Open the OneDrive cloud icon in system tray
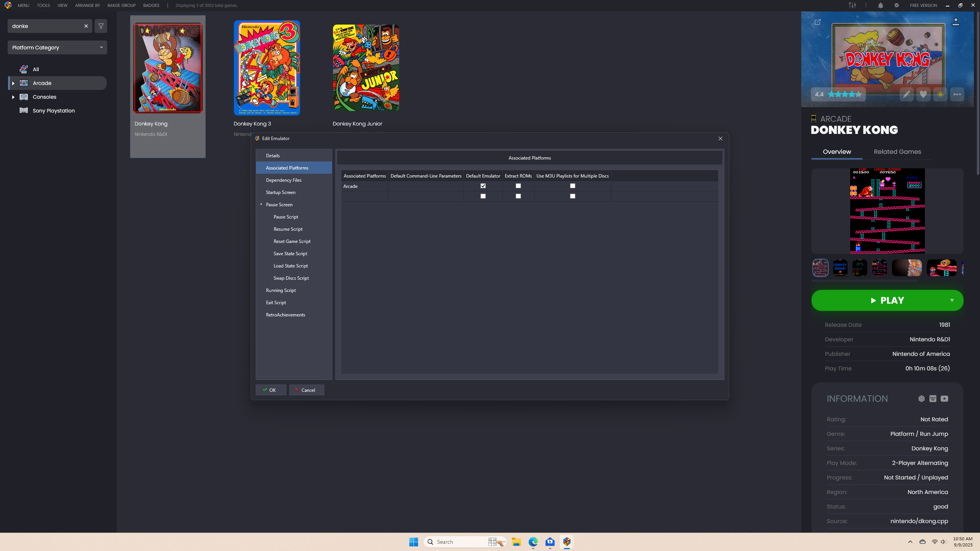980x551 pixels. (x=923, y=542)
